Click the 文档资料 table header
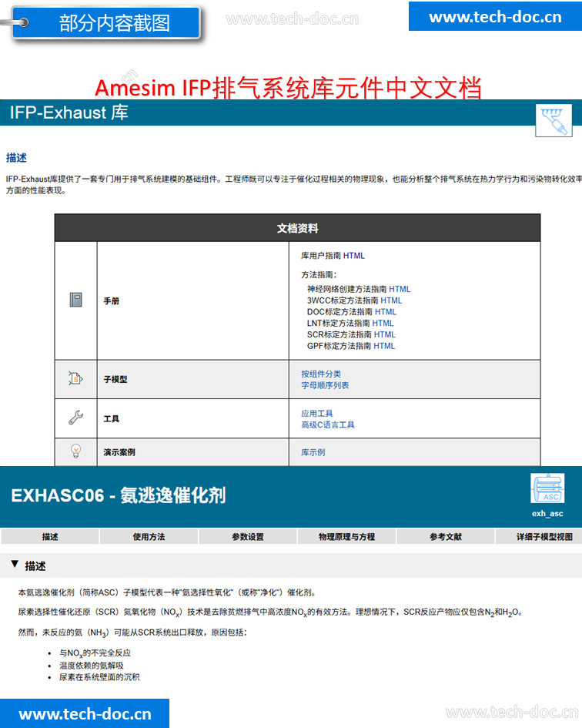This screenshot has width=582, height=728. 297,228
